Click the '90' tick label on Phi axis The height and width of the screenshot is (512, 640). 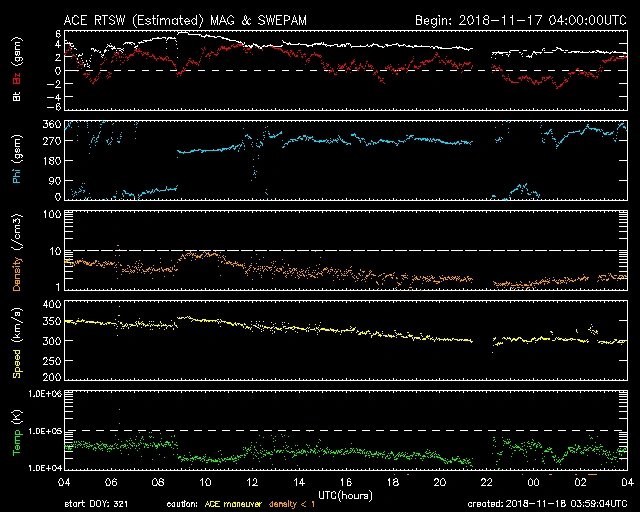point(55,181)
